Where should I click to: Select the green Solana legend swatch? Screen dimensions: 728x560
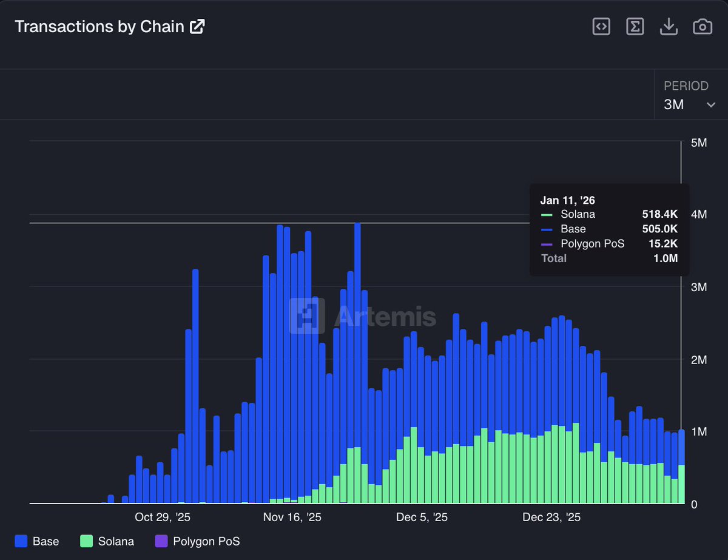86,541
